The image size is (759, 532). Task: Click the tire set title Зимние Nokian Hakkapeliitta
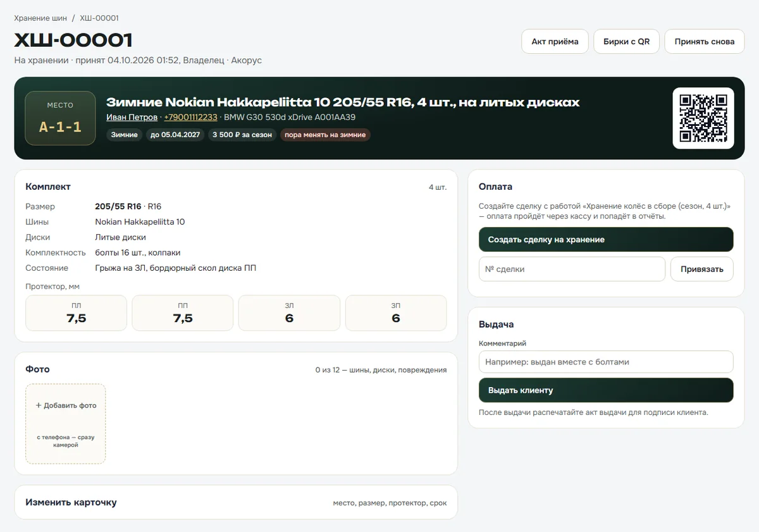[343, 102]
